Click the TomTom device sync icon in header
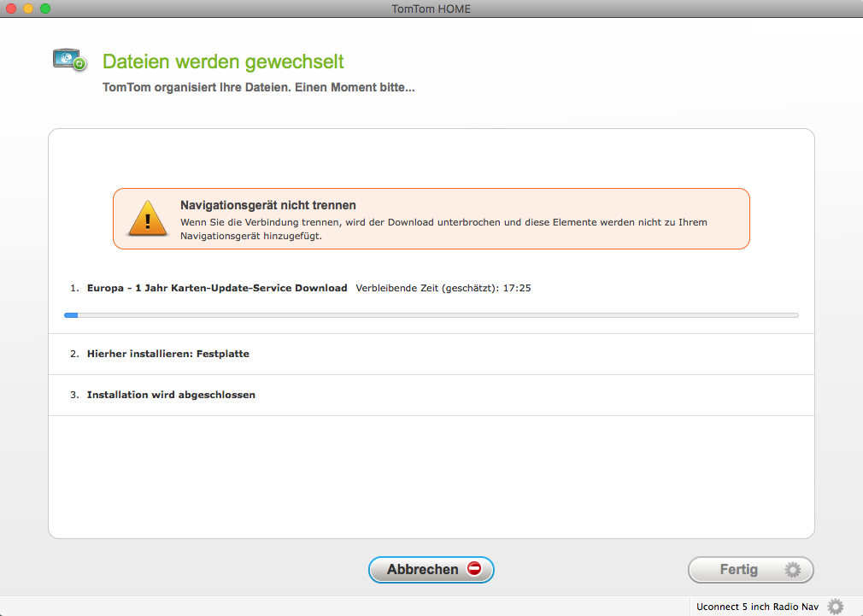This screenshot has width=863, height=616. tap(70, 60)
